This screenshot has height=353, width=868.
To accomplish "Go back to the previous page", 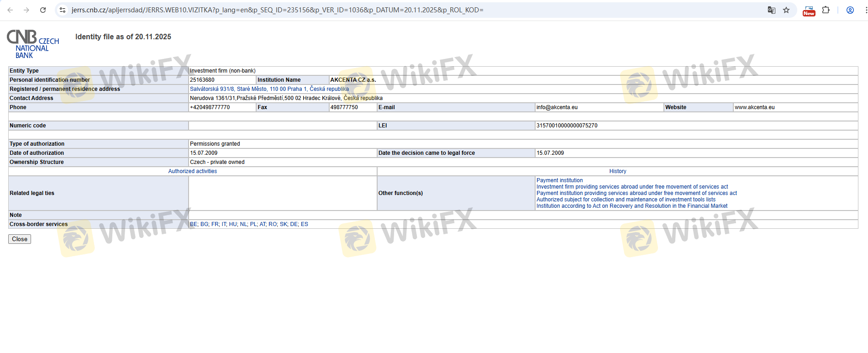I will (10, 10).
